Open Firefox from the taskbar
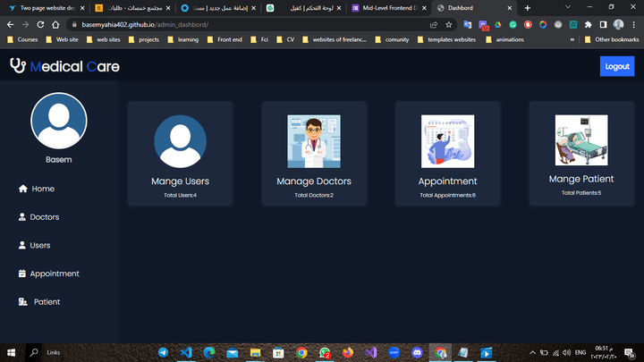Screen dimensions: 644x362 (x=348, y=352)
